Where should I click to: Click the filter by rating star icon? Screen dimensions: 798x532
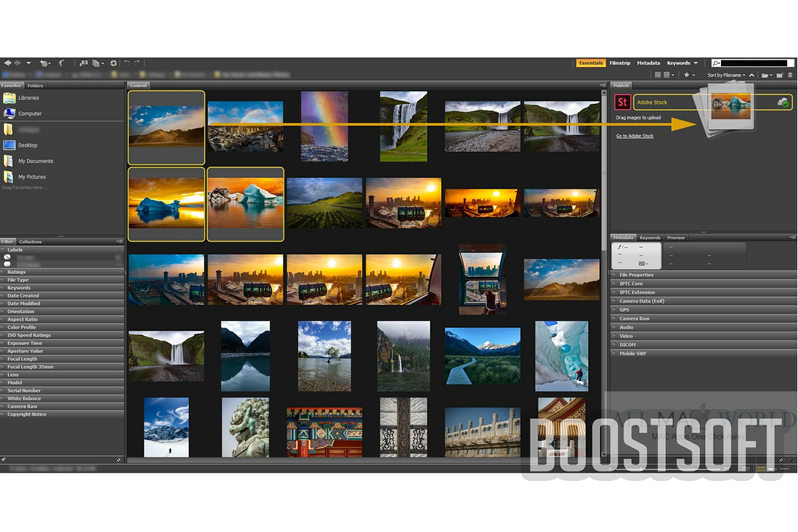(x=689, y=75)
